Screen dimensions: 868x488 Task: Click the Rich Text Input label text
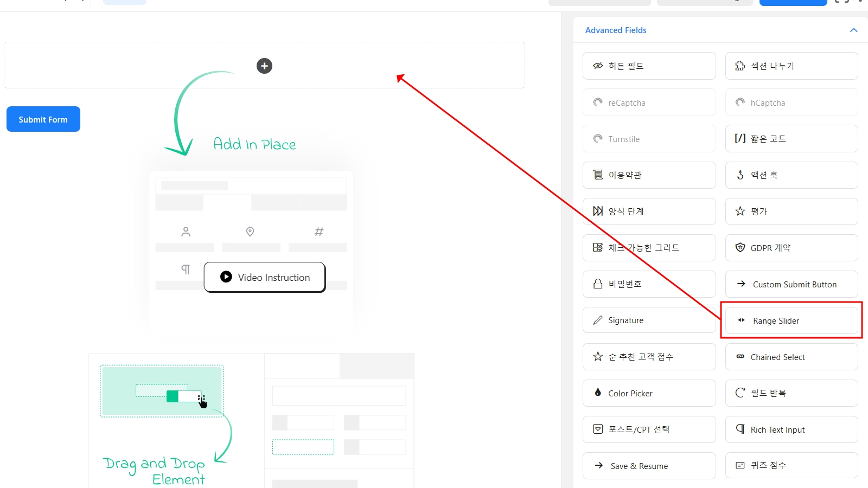point(777,429)
